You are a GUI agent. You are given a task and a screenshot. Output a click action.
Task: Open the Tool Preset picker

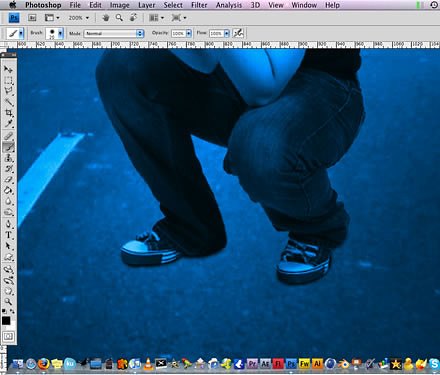point(15,33)
